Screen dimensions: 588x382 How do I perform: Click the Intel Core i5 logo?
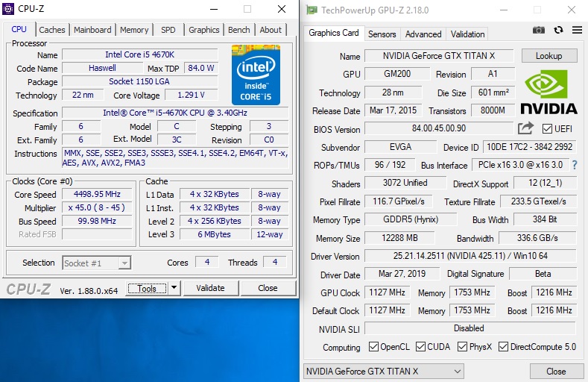[x=256, y=75]
